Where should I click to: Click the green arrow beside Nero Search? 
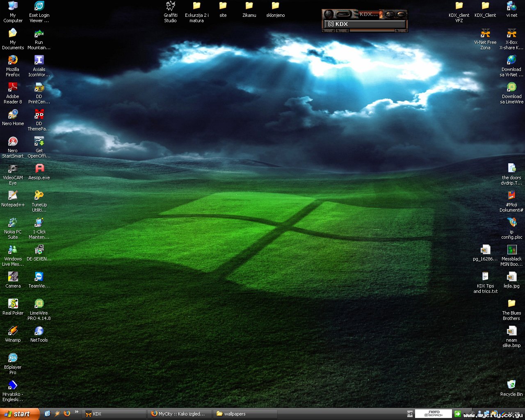pyautogui.click(x=458, y=413)
